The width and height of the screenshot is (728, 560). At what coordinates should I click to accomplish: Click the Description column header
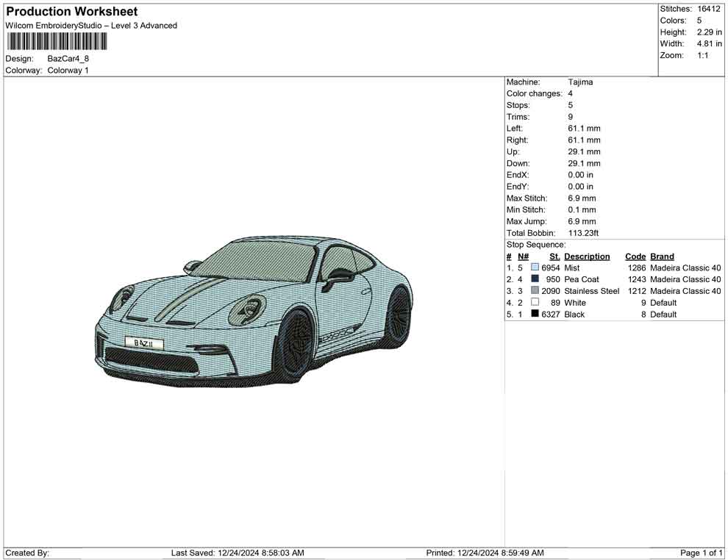point(587,256)
